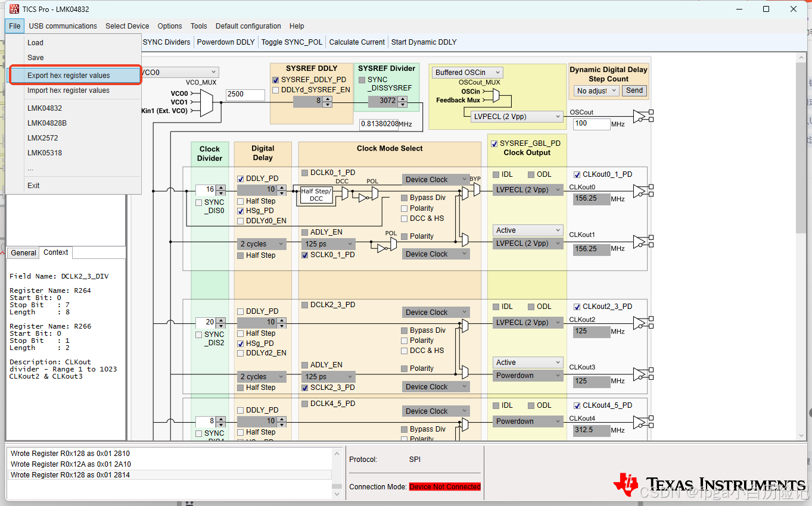Click the OSCout output buffer symbol

[x=643, y=115]
